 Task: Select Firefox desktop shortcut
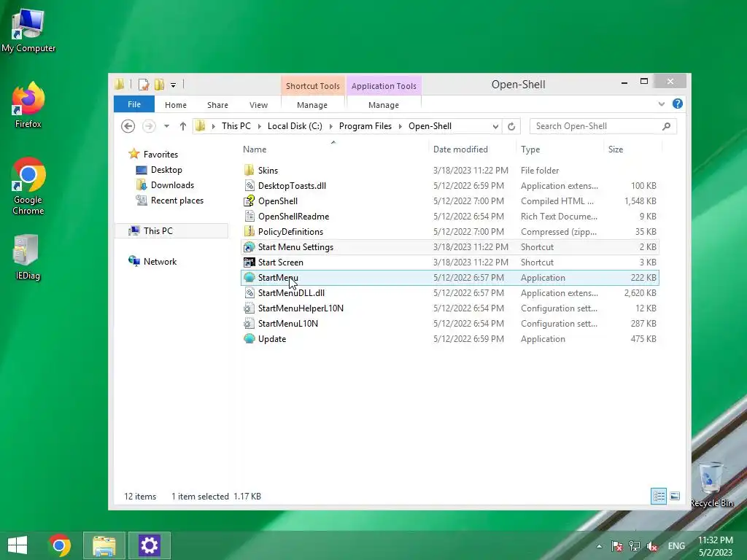coord(28,105)
